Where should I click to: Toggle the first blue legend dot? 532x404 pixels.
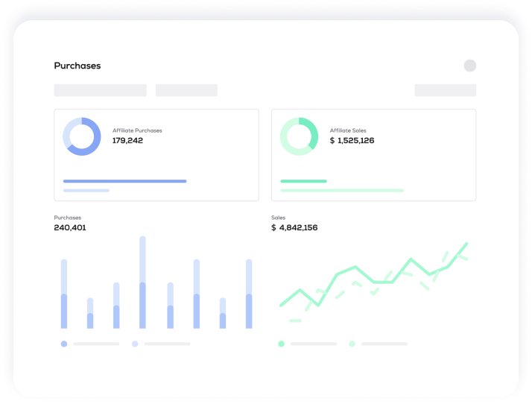click(x=64, y=344)
